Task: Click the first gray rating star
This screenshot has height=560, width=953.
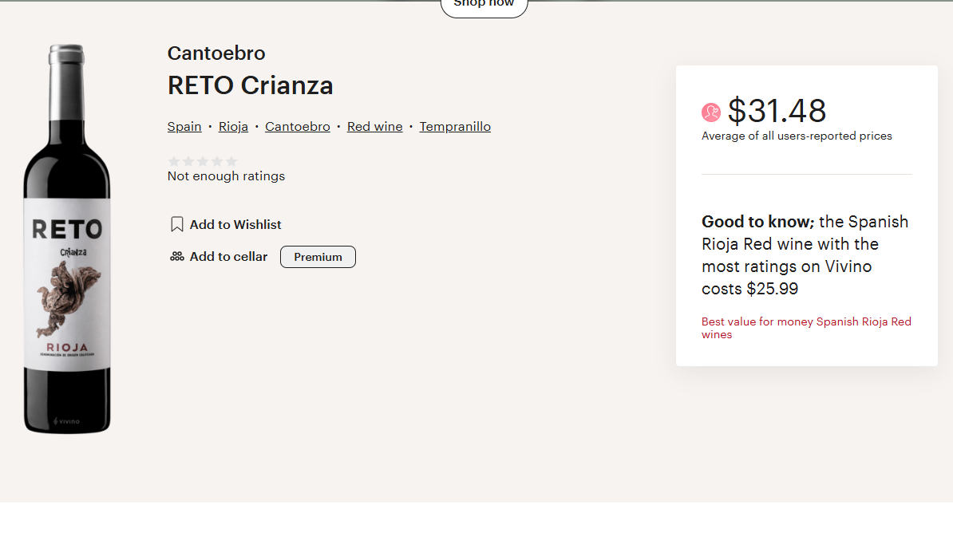Action: pyautogui.click(x=174, y=161)
